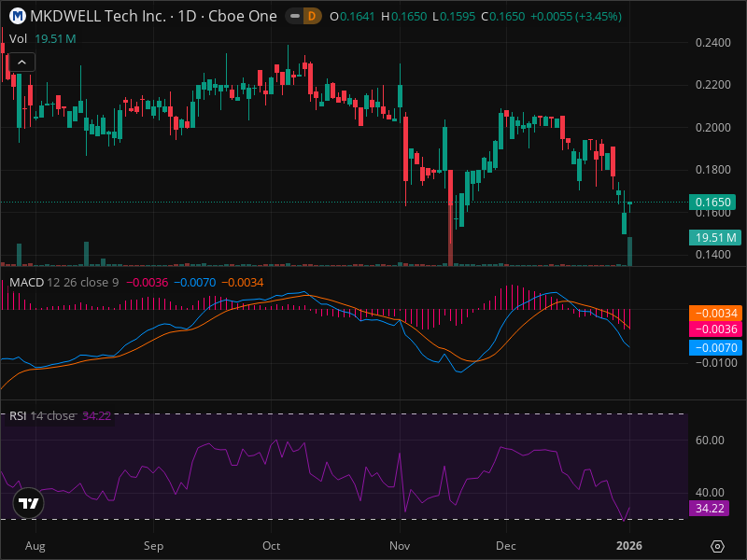Click the open price value O 0.1641

coord(353,17)
